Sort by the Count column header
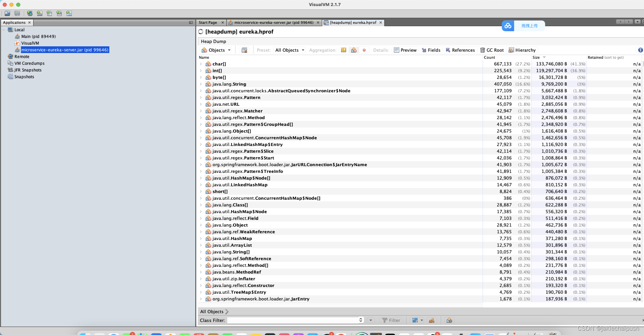This screenshot has width=644, height=335. pyautogui.click(x=506, y=57)
